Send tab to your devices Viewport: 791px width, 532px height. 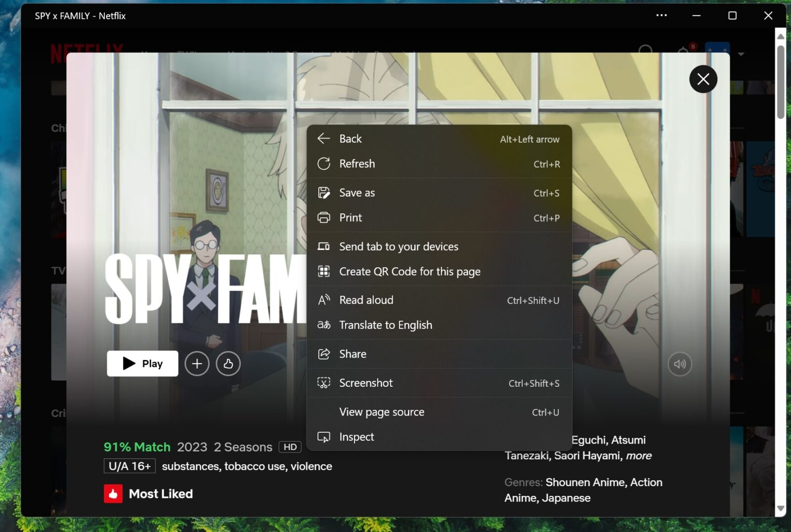click(x=398, y=246)
